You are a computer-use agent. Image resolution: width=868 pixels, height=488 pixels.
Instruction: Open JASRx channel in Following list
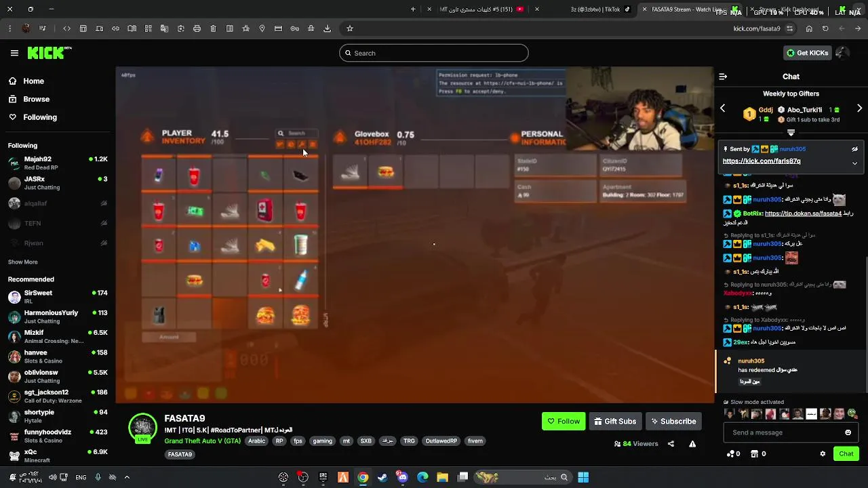(57, 183)
